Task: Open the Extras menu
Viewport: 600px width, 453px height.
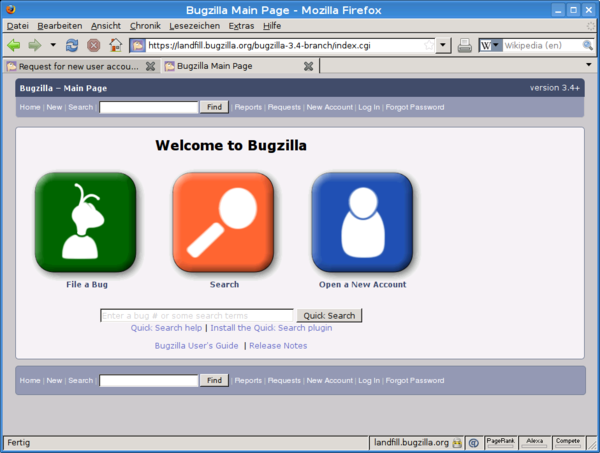Action: 241,26
